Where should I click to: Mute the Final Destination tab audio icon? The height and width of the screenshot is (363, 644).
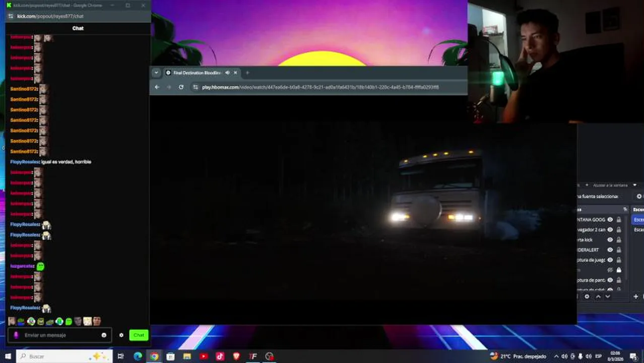(227, 73)
